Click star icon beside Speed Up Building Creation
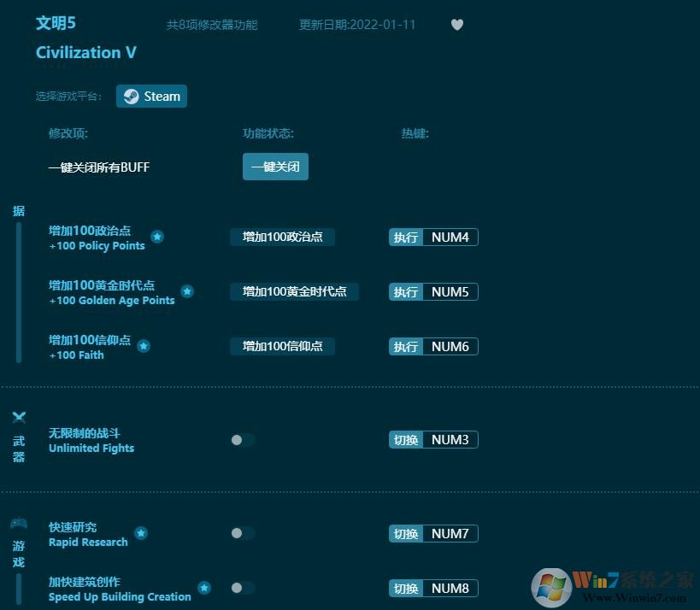 click(204, 588)
